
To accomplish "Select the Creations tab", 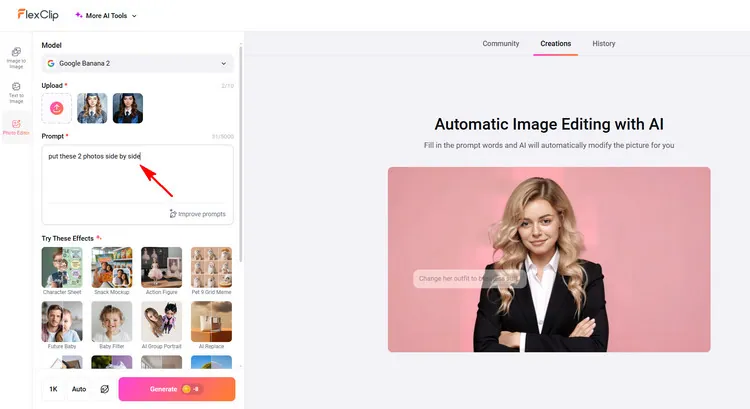I will 555,44.
